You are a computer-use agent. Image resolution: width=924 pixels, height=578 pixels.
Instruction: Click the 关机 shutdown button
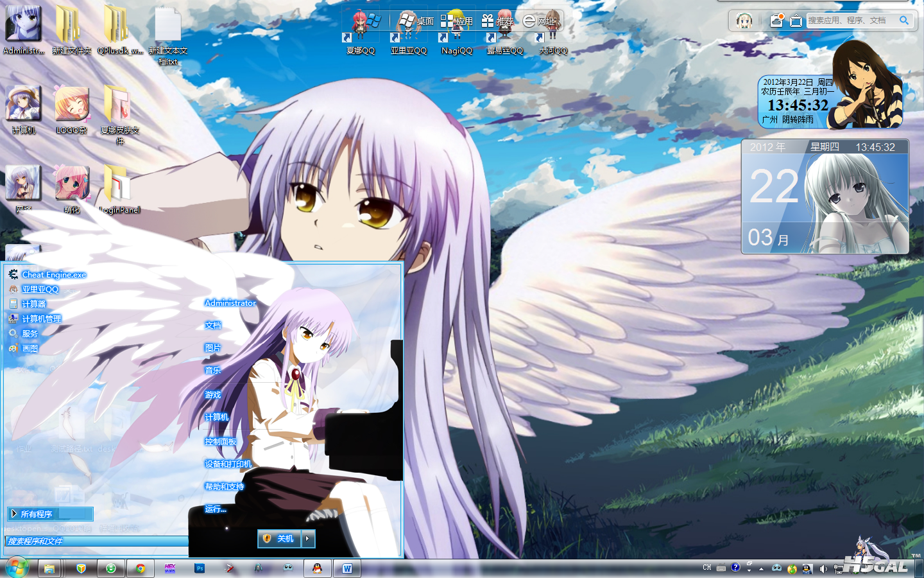pyautogui.click(x=280, y=539)
